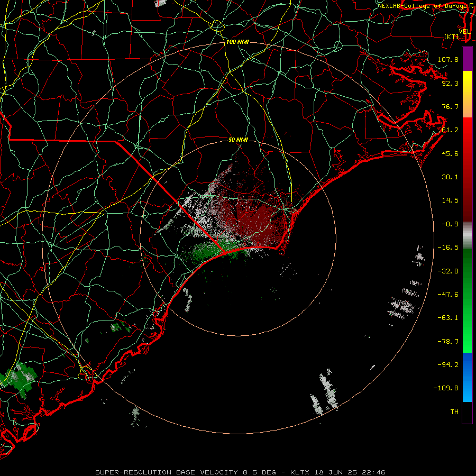
Task: Click the 50 NMI range ring label
Action: click(238, 140)
